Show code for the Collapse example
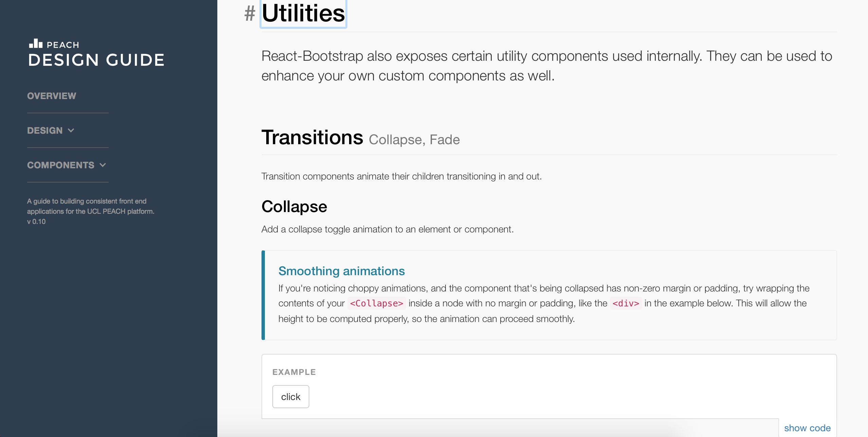The height and width of the screenshot is (437, 868). 807,428
